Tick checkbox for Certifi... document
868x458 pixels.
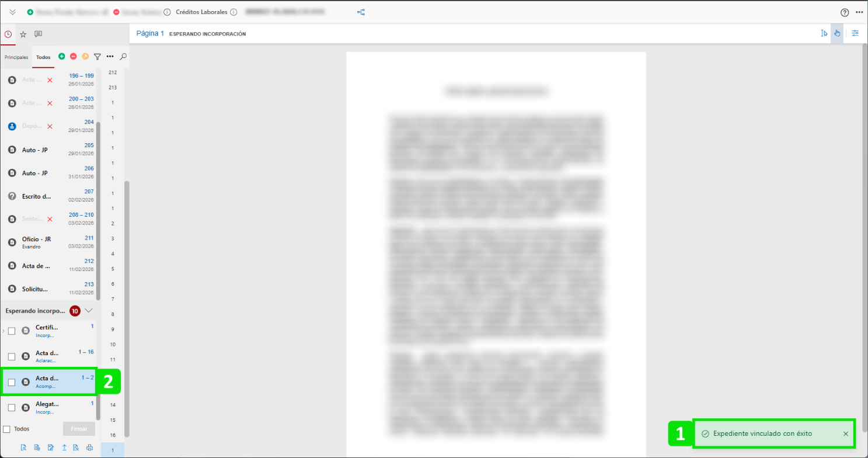tap(12, 331)
